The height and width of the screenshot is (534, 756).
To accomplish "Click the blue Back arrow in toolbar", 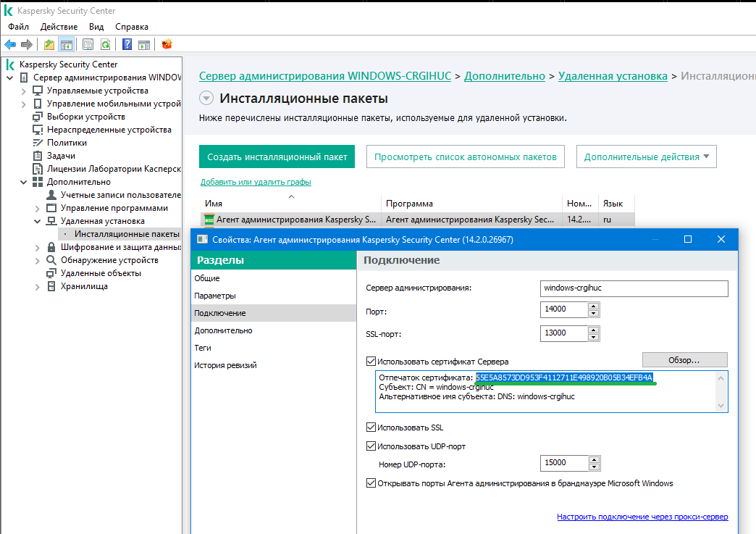I will [x=11, y=45].
